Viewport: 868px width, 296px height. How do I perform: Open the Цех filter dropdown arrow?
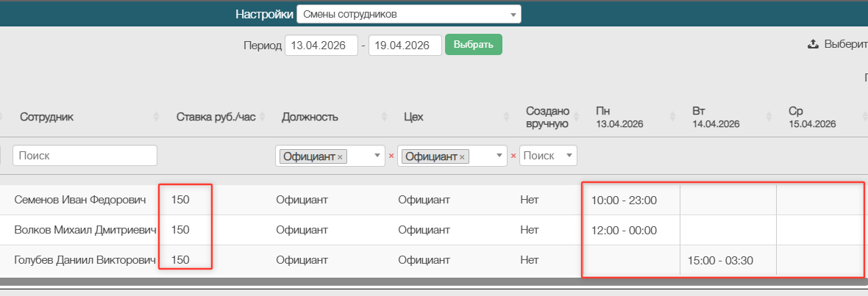pos(500,156)
